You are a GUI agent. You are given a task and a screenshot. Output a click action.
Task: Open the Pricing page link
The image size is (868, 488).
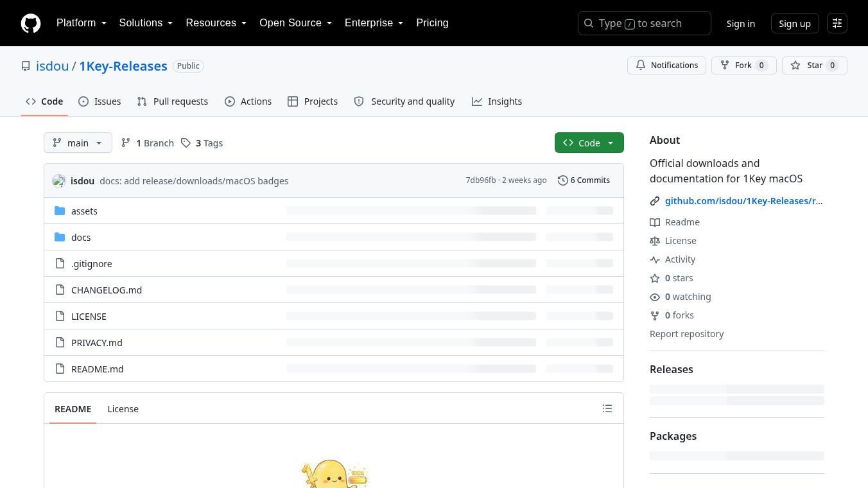click(x=432, y=23)
